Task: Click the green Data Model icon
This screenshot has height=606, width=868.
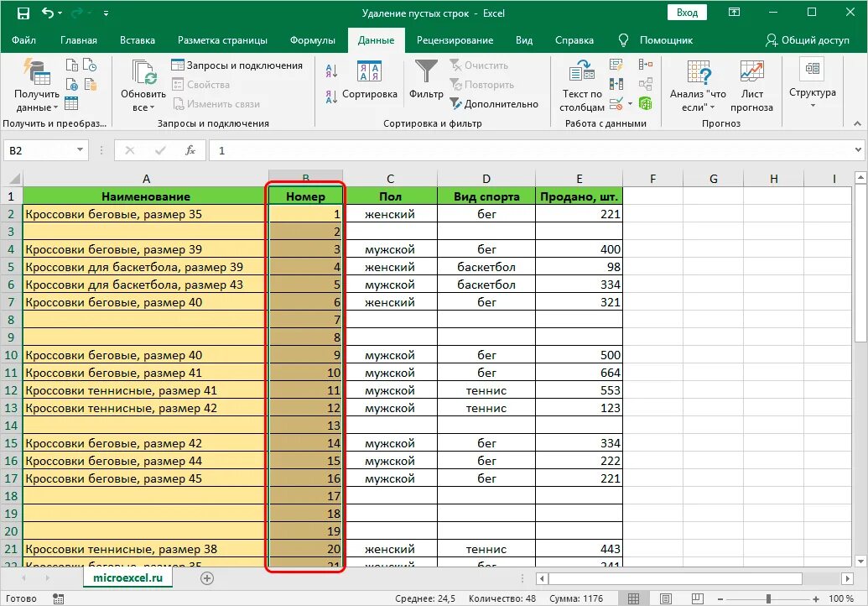Action: 646,103
